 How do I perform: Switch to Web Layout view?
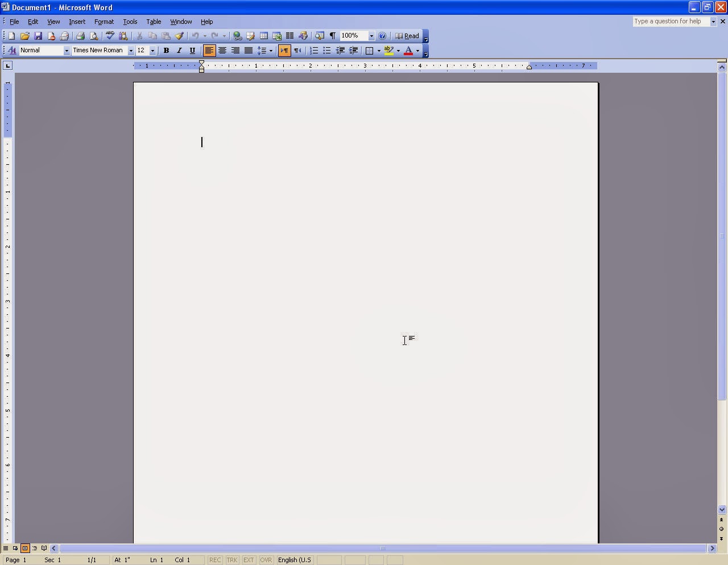[15, 549]
